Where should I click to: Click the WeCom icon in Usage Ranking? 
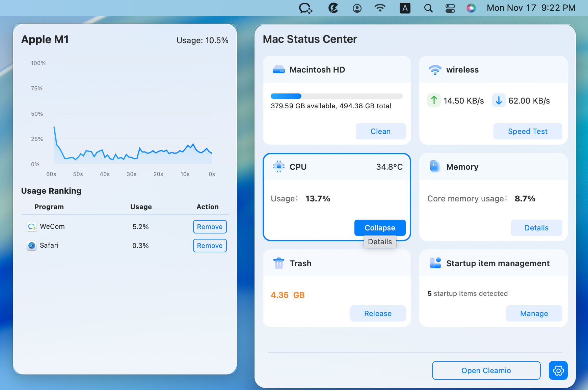click(x=31, y=227)
